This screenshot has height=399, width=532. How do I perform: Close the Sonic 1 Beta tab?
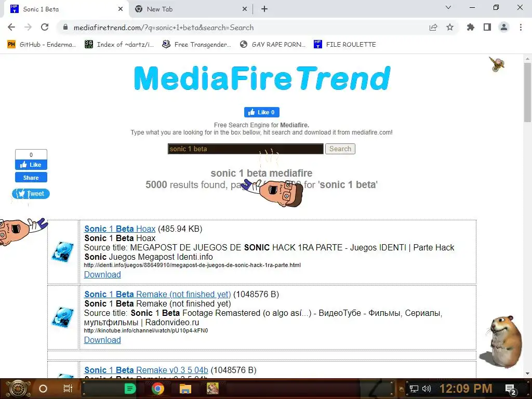tap(121, 9)
